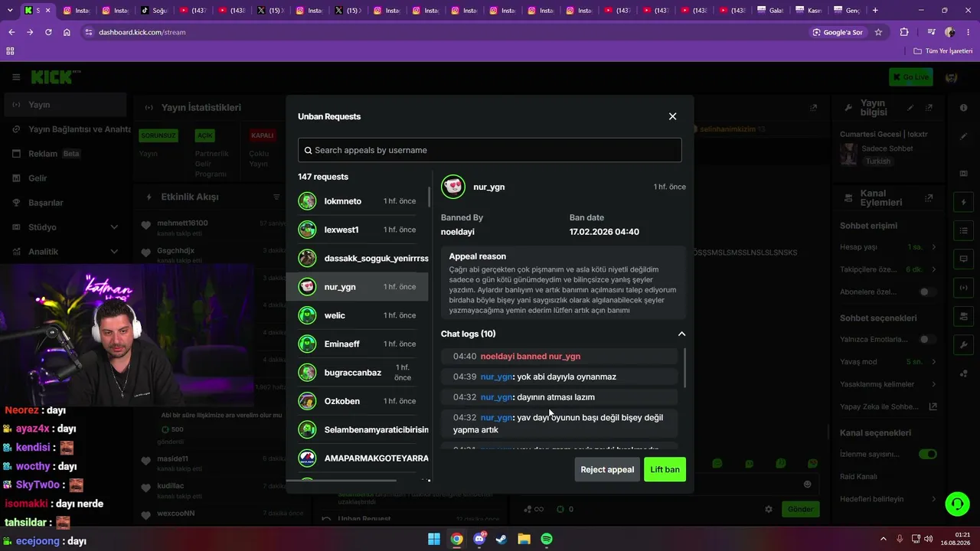
Task: Toggle Abonelere özel chat switch
Action: [928, 292]
